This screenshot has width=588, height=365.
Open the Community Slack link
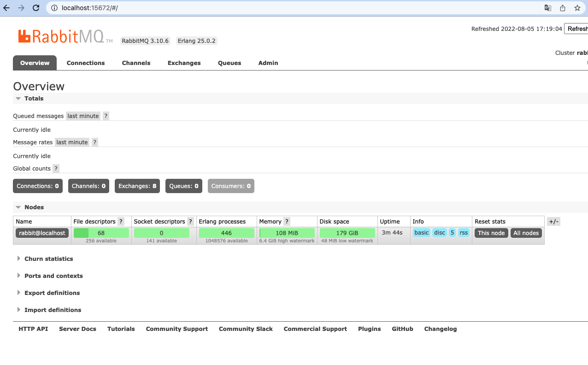pyautogui.click(x=246, y=329)
